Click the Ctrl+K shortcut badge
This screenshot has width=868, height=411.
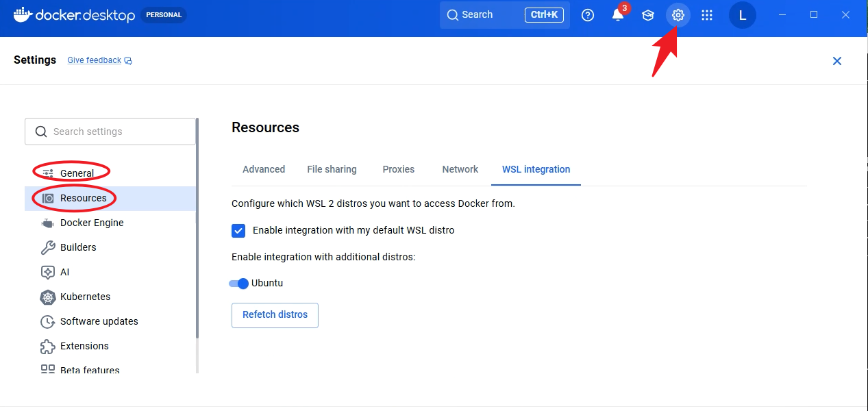tap(545, 15)
